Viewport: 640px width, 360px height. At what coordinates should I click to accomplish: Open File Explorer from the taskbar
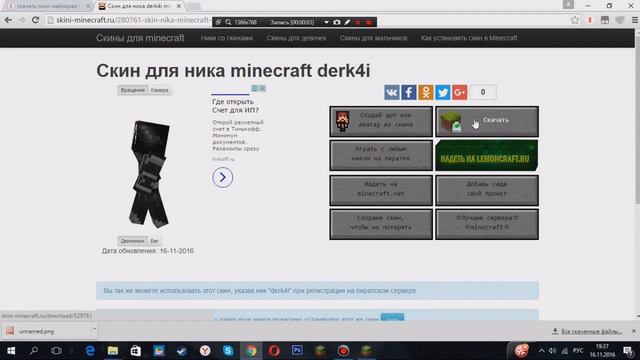[x=113, y=351]
